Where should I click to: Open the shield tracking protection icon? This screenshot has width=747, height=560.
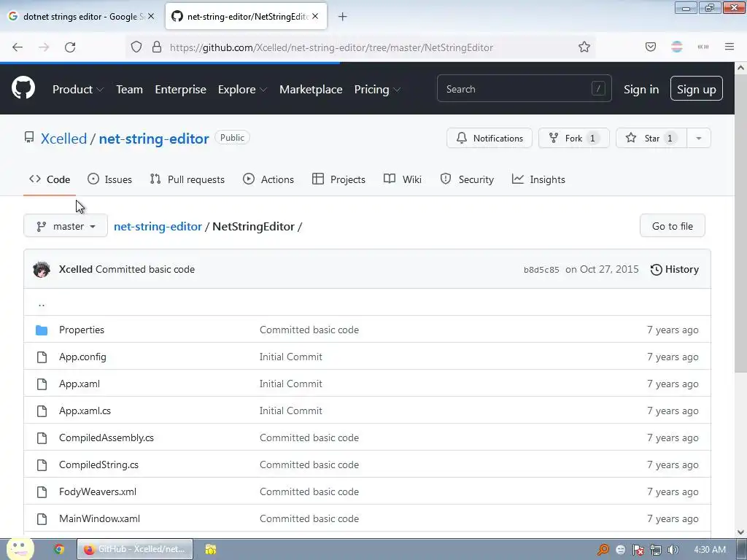[136, 47]
